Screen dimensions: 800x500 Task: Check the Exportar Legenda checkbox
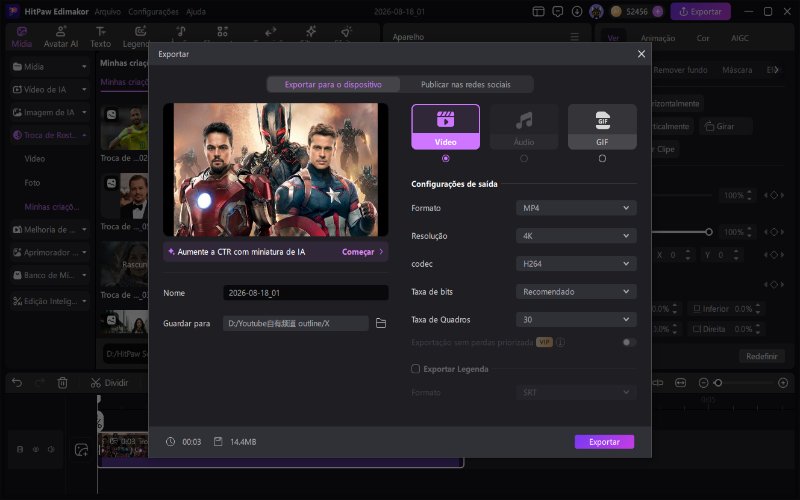416,368
